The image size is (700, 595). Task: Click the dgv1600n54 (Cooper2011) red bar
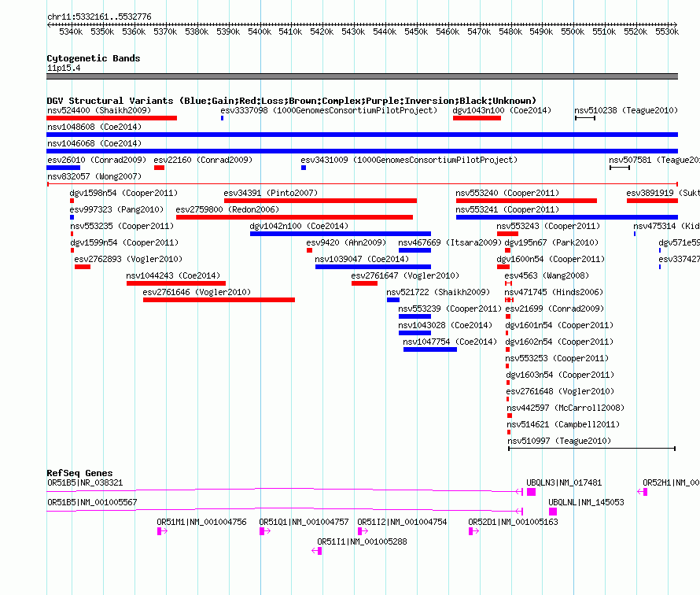[x=503, y=267]
